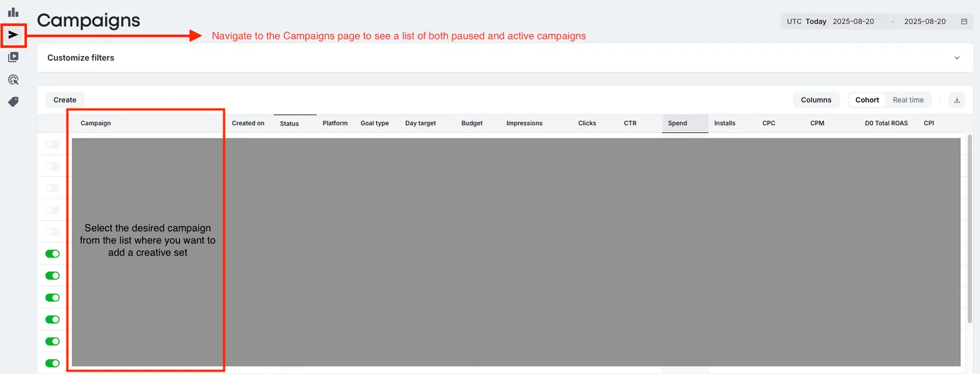Viewport: 980px width, 374px height.
Task: Expand the Customize filters section
Action: click(x=956, y=57)
